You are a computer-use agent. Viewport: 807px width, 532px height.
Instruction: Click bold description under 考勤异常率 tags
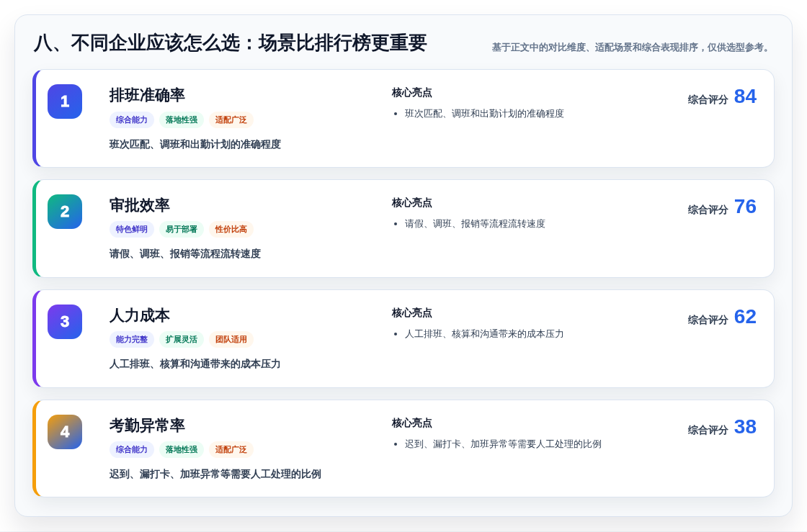(x=215, y=474)
